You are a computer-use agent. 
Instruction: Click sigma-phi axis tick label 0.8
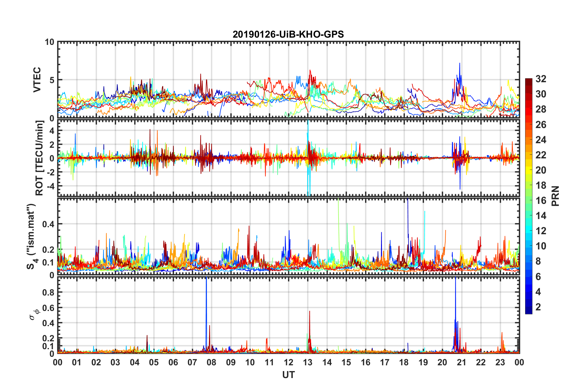click(x=48, y=292)
